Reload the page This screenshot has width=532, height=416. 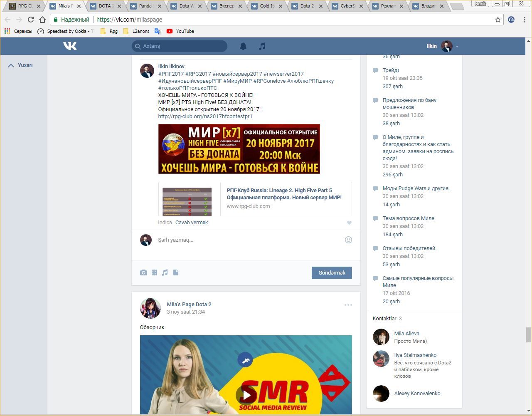[x=30, y=20]
